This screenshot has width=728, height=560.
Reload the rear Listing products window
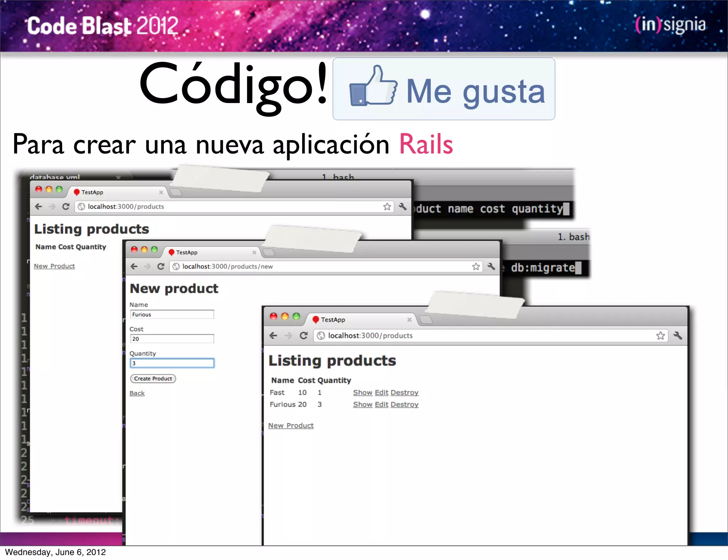tap(66, 206)
